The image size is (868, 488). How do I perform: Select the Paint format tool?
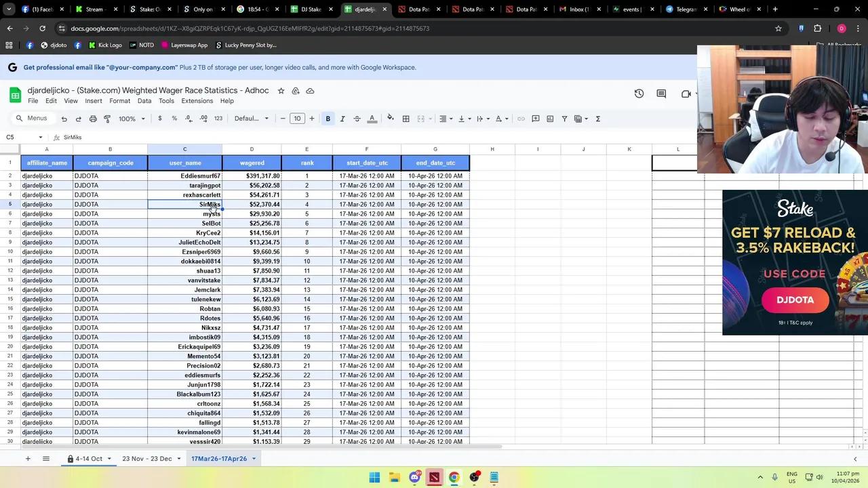107,119
